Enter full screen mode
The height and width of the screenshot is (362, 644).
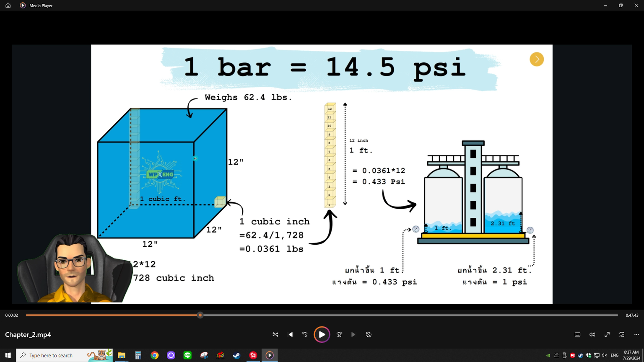607,335
